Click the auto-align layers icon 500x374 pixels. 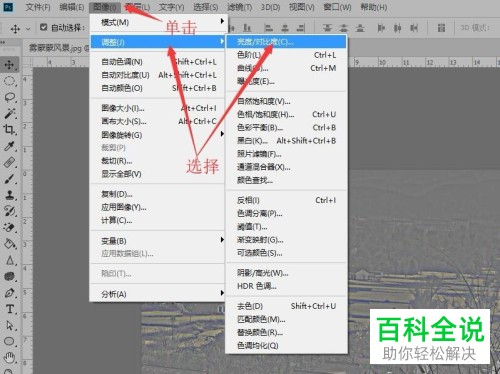point(441,28)
